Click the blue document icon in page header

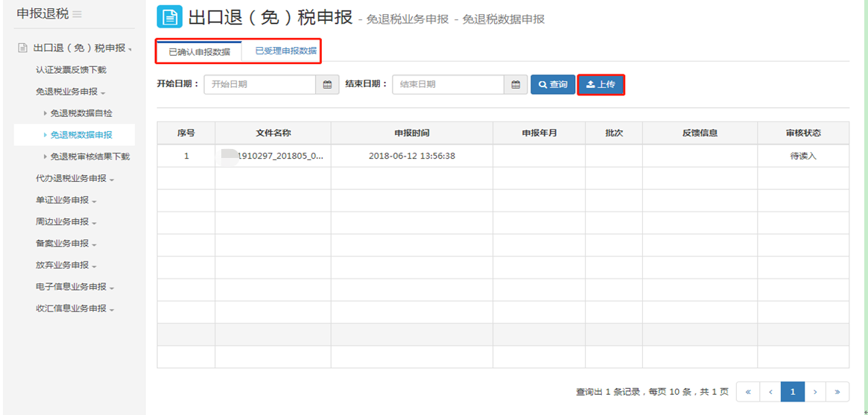(169, 16)
